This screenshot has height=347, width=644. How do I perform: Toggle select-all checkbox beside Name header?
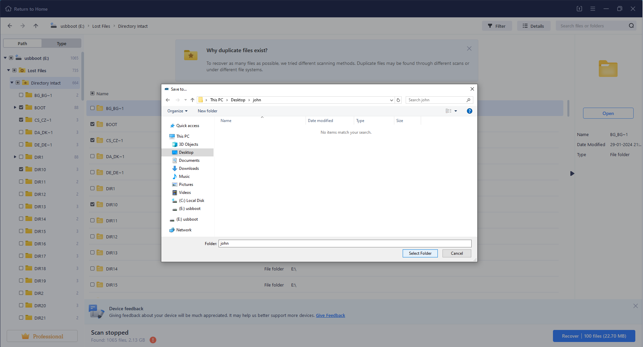(x=92, y=93)
